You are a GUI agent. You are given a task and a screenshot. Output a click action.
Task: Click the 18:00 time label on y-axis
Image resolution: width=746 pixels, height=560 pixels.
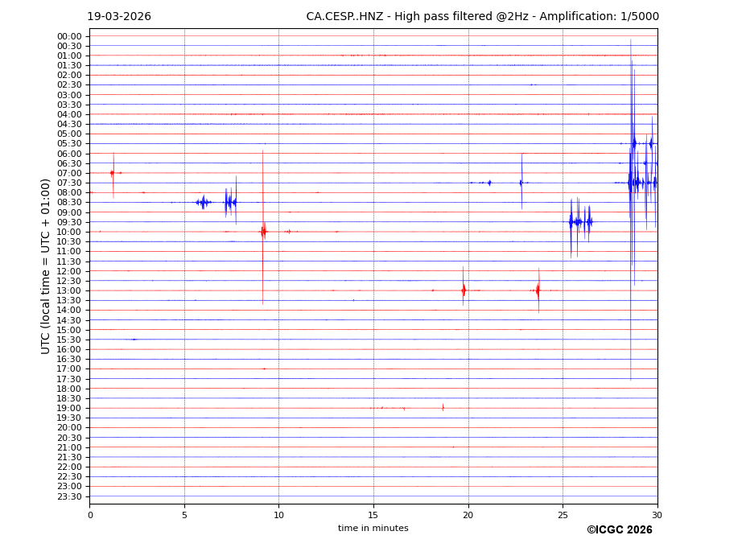tap(69, 389)
